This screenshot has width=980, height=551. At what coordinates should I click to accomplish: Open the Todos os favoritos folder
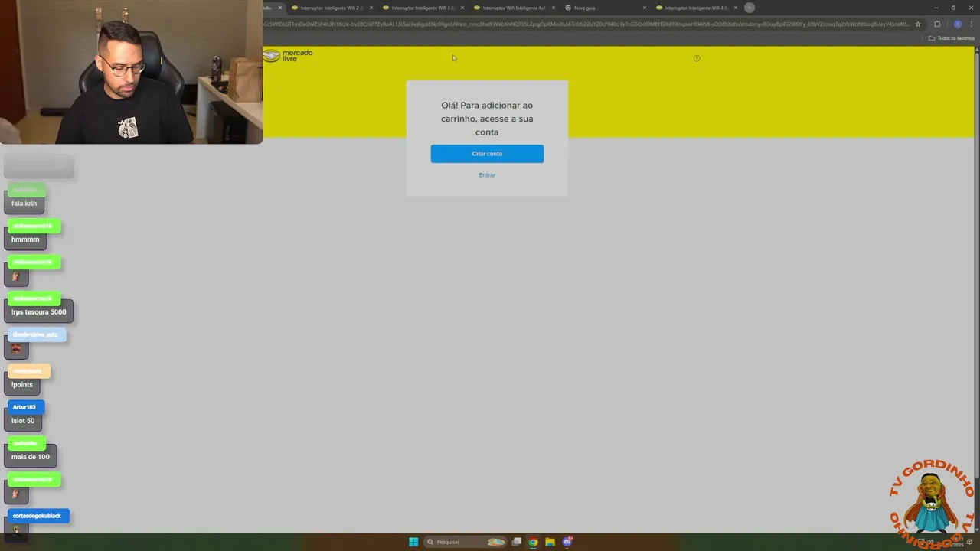tap(952, 38)
